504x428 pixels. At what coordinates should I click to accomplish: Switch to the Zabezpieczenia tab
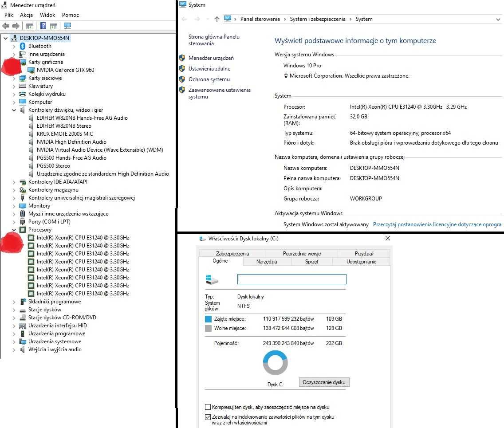(232, 254)
